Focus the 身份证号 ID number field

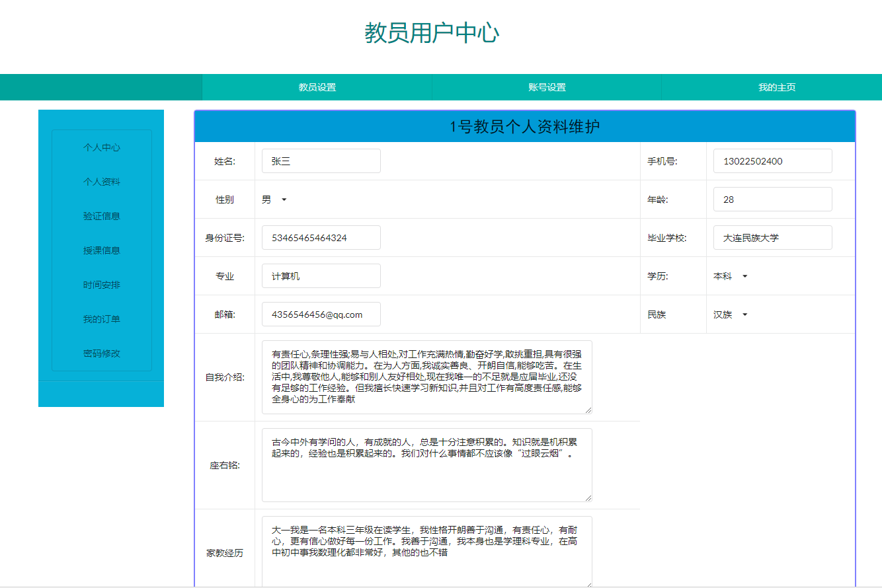point(321,237)
